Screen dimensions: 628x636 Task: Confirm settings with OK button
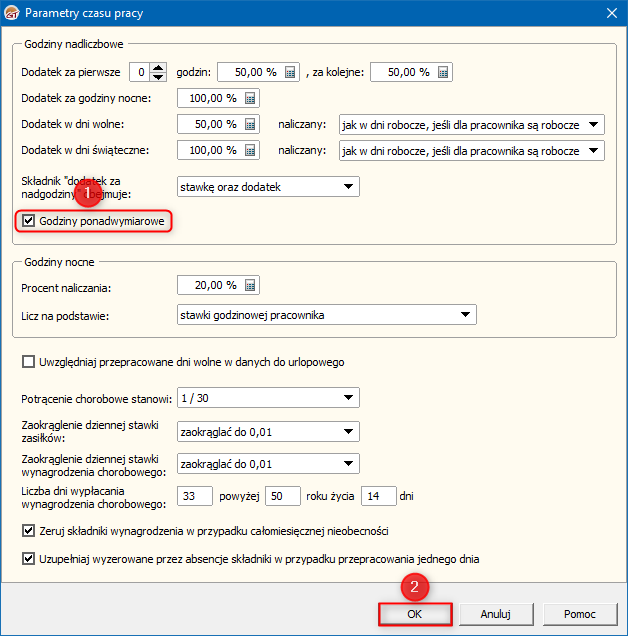(x=415, y=614)
